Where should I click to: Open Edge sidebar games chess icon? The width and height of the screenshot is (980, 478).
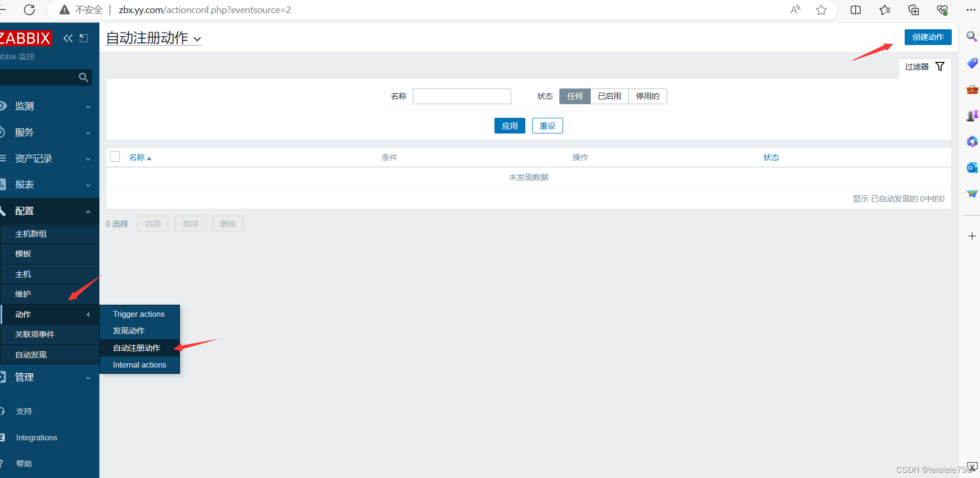(x=972, y=115)
